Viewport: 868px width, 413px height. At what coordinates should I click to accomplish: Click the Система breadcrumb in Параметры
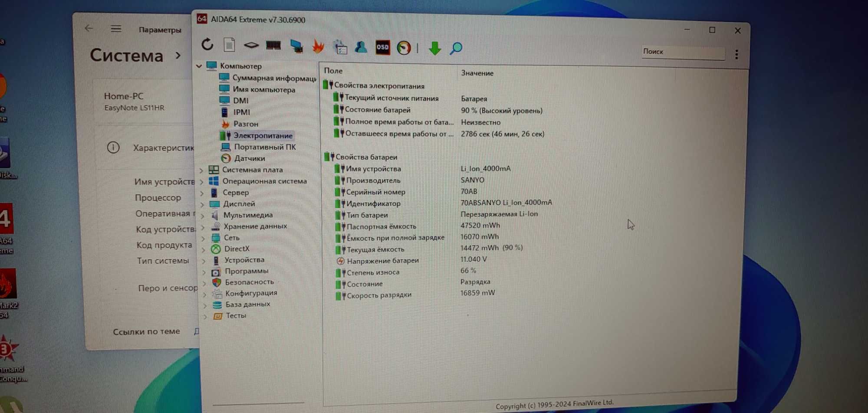[126, 56]
